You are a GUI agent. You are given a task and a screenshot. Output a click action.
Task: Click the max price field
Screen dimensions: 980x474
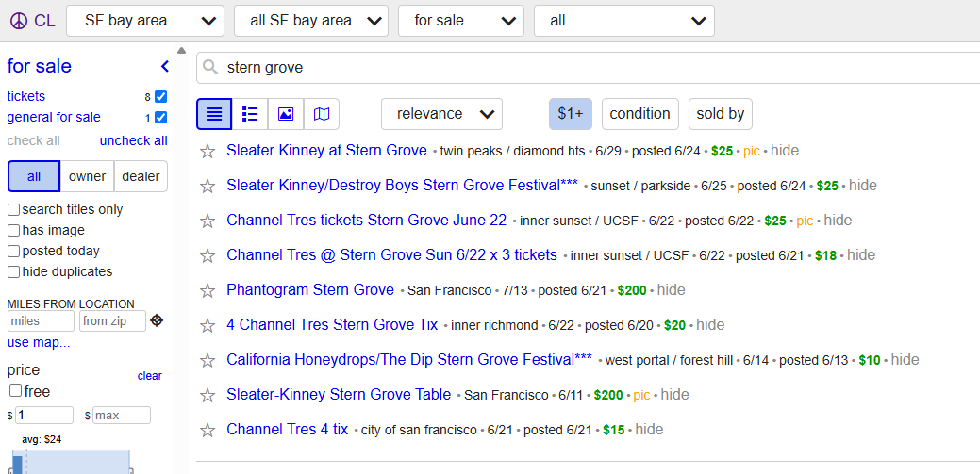[122, 416]
